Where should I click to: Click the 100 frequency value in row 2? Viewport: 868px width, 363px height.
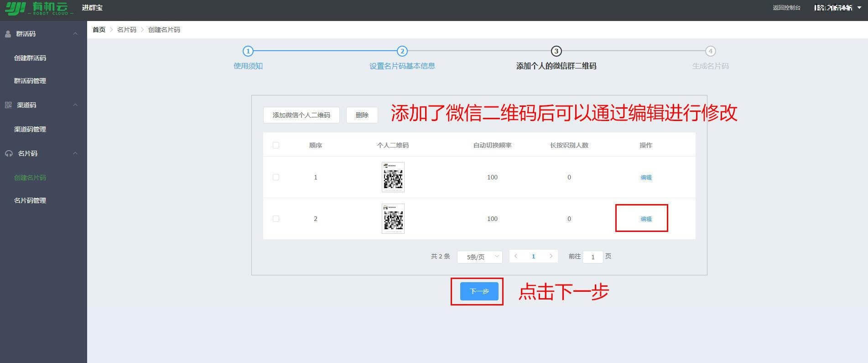click(x=492, y=219)
